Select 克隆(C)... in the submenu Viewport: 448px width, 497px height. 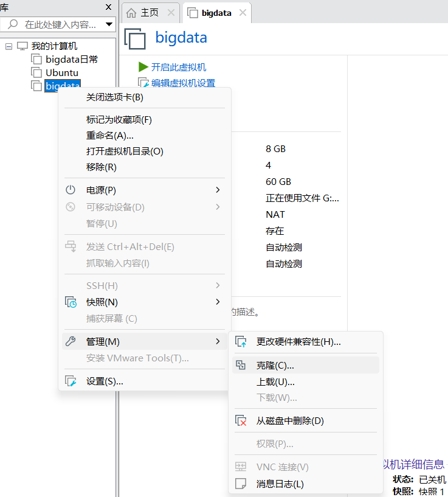point(305,365)
